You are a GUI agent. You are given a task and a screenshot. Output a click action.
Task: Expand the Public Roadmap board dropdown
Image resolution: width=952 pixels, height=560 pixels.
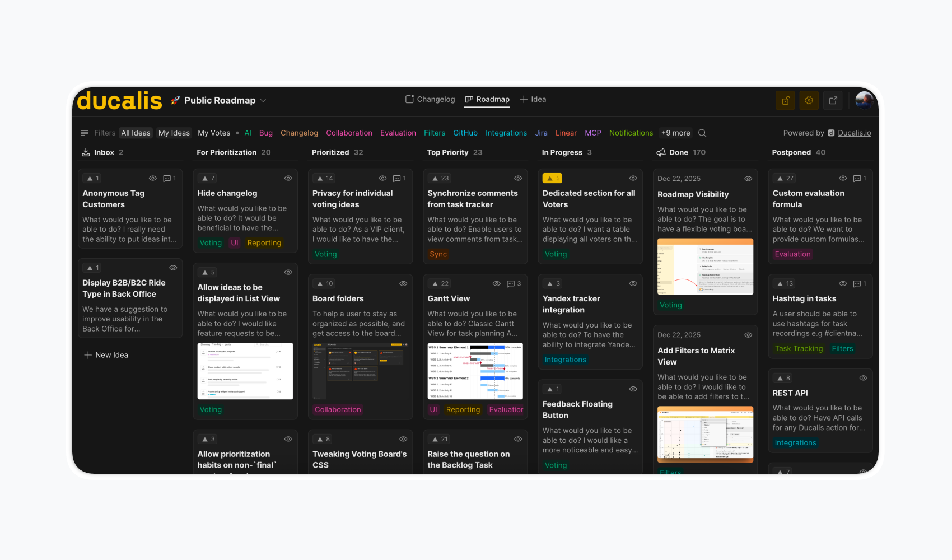pos(263,101)
